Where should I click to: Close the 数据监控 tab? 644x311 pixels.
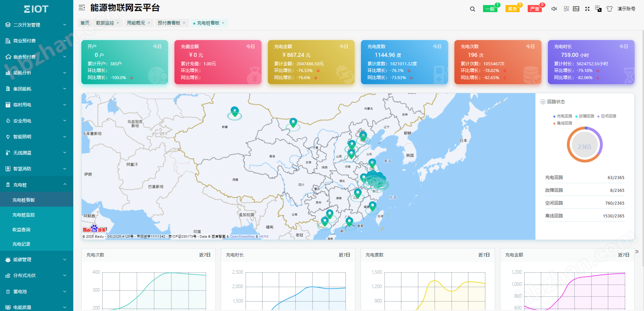pyautogui.click(x=118, y=23)
